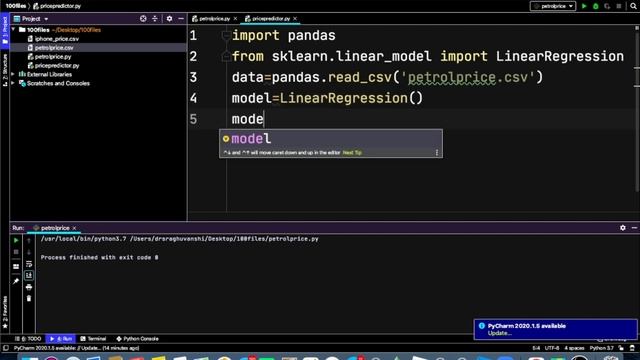The height and width of the screenshot is (360, 640).
Task: Accept the 'model' autocomplete suggestion
Action: 331,139
